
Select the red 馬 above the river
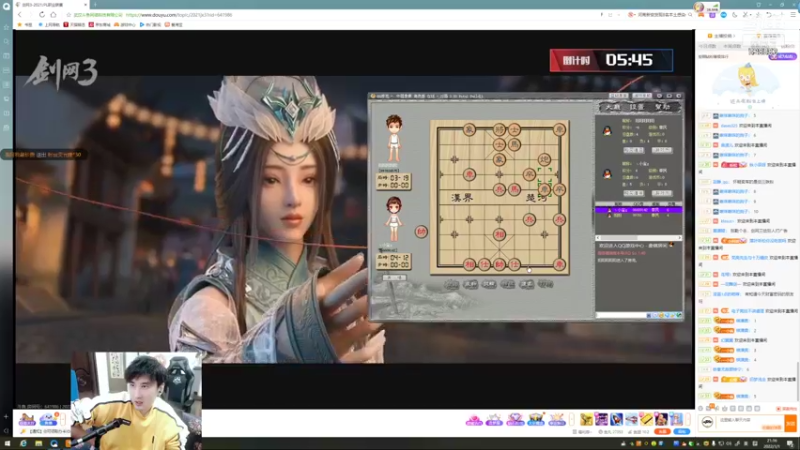[x=514, y=190]
